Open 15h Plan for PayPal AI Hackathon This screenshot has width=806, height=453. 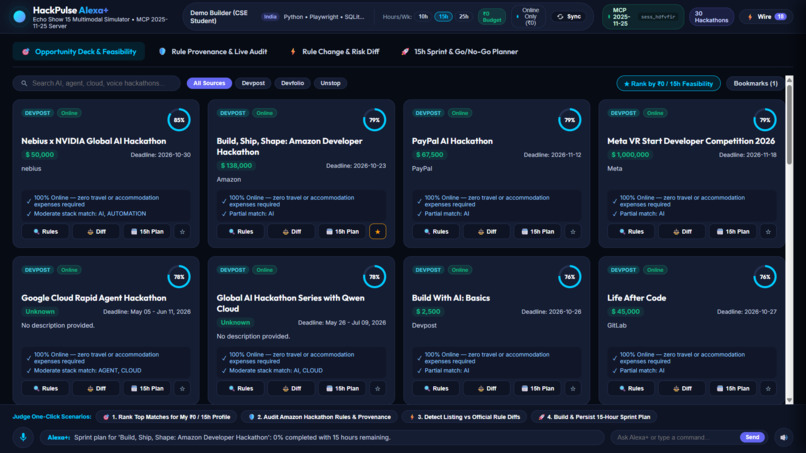point(537,231)
